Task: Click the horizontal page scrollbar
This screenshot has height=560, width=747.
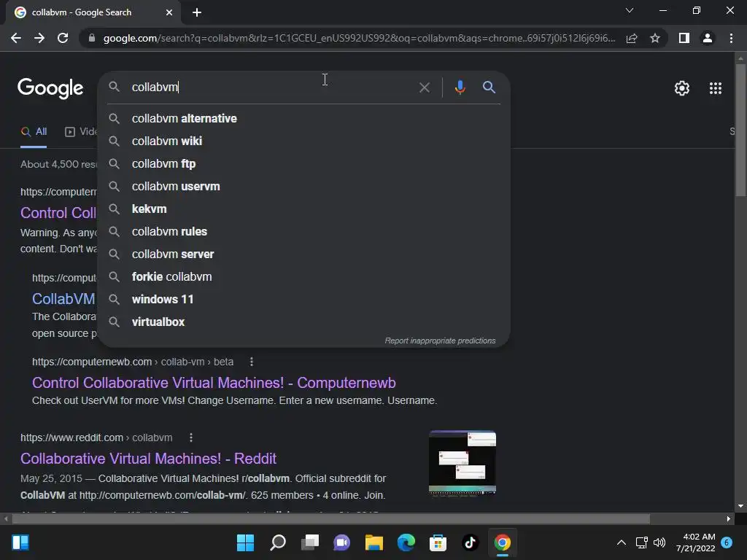Action: [x=331, y=518]
